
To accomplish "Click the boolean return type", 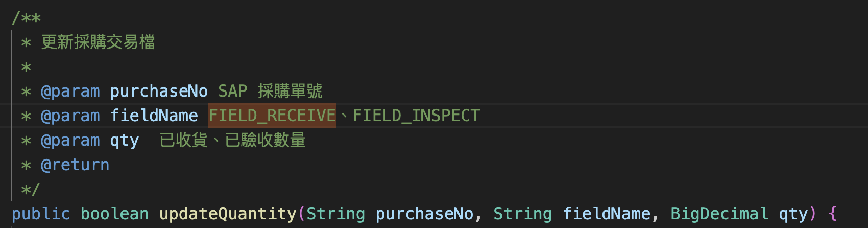I will click(115, 214).
